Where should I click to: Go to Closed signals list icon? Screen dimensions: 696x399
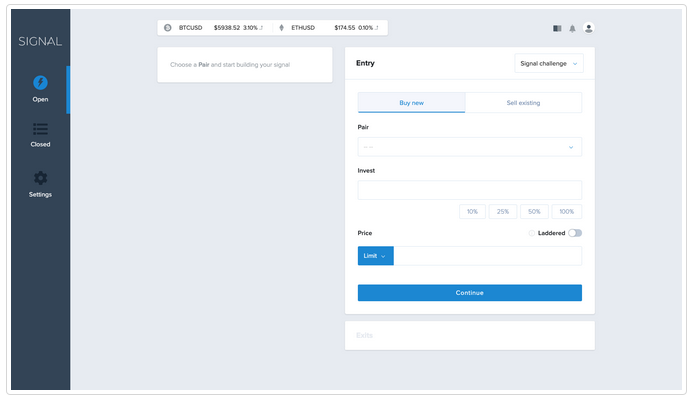point(40,129)
